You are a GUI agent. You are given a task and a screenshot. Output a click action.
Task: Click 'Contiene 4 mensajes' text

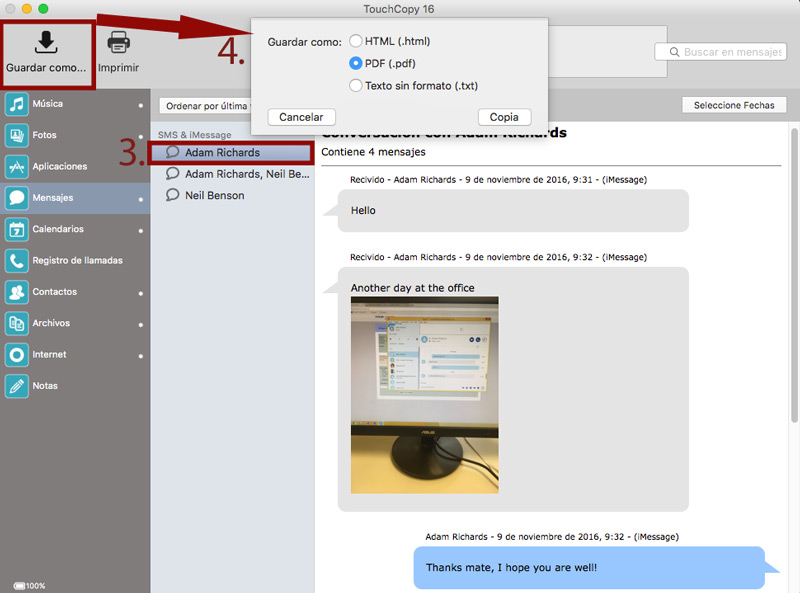[x=373, y=152]
